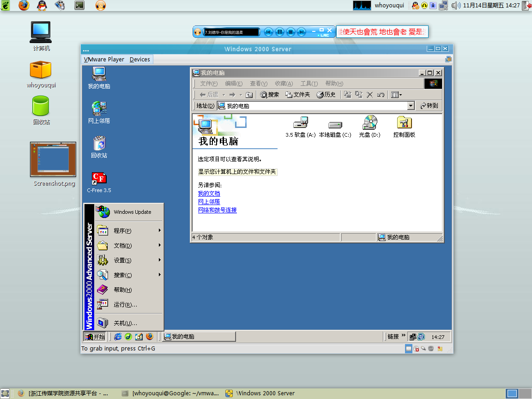
Task: Follow the 网络和拨号连接 link
Action: click(218, 210)
